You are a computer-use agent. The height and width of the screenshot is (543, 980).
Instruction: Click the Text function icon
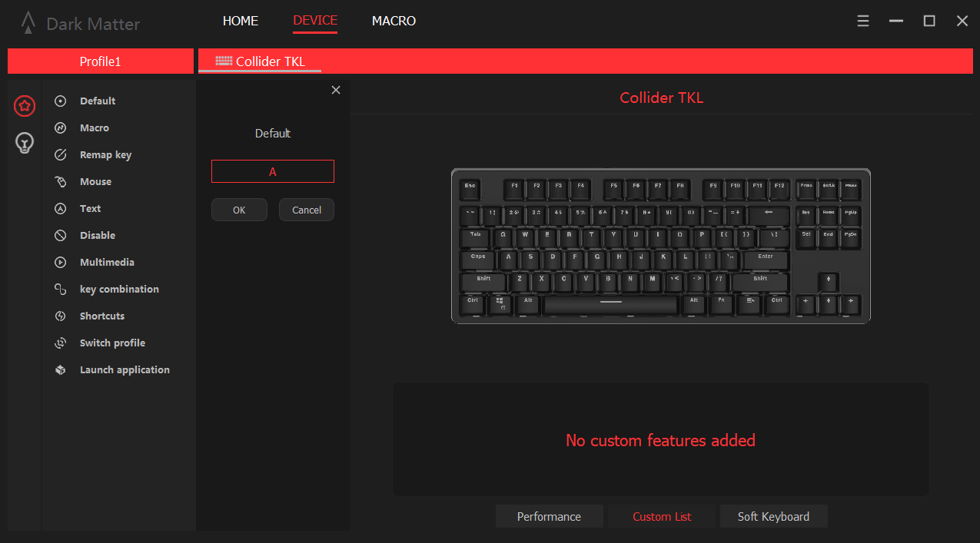tap(61, 209)
